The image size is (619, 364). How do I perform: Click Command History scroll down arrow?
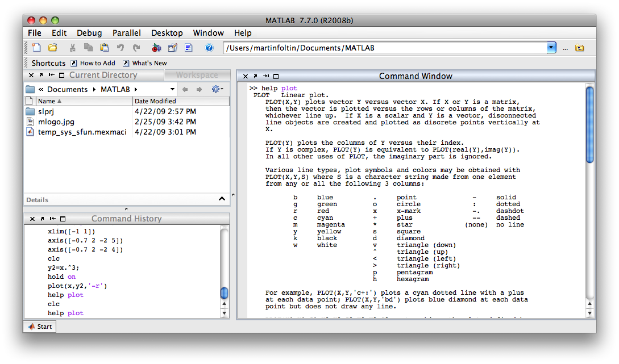pos(224,313)
